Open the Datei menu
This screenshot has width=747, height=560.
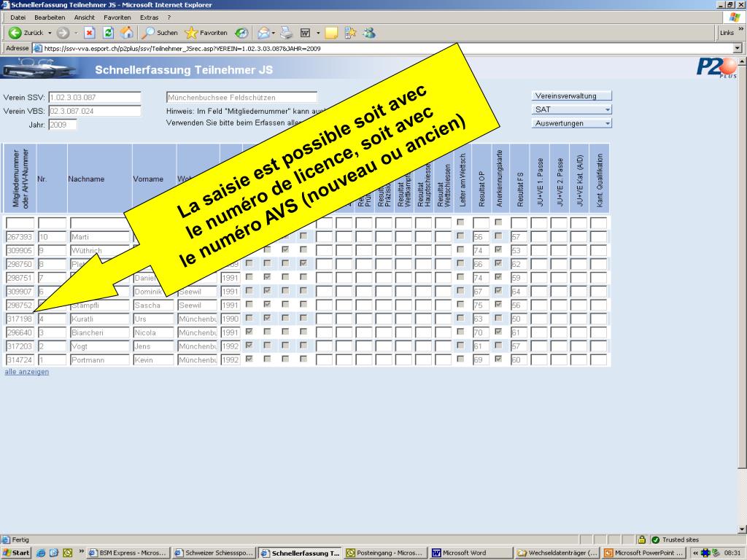[18, 17]
